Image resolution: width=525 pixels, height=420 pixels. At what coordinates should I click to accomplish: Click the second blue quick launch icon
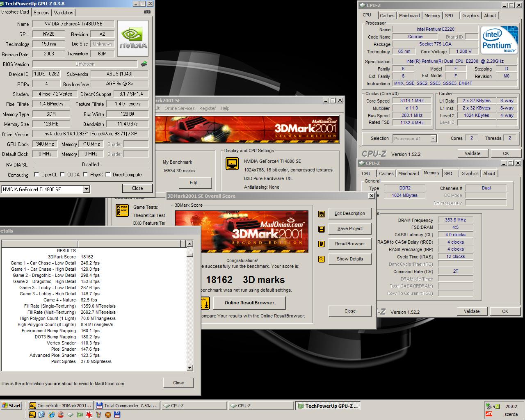pyautogui.click(x=41, y=415)
